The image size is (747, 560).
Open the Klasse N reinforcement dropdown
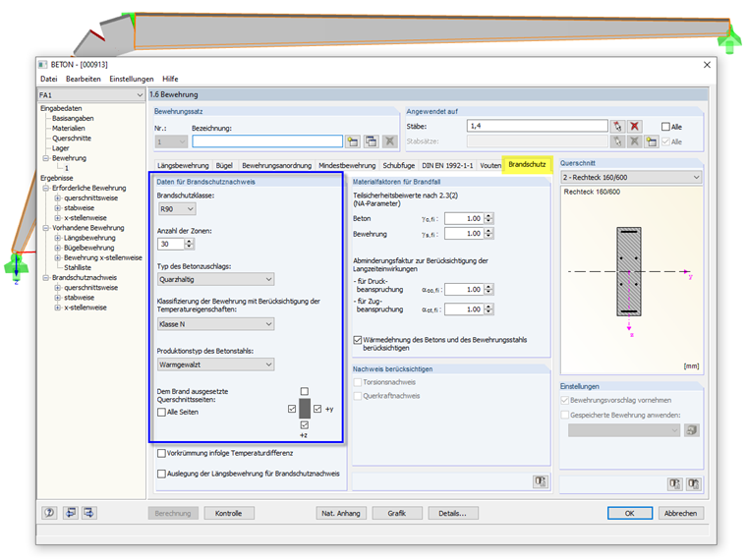[x=216, y=324]
